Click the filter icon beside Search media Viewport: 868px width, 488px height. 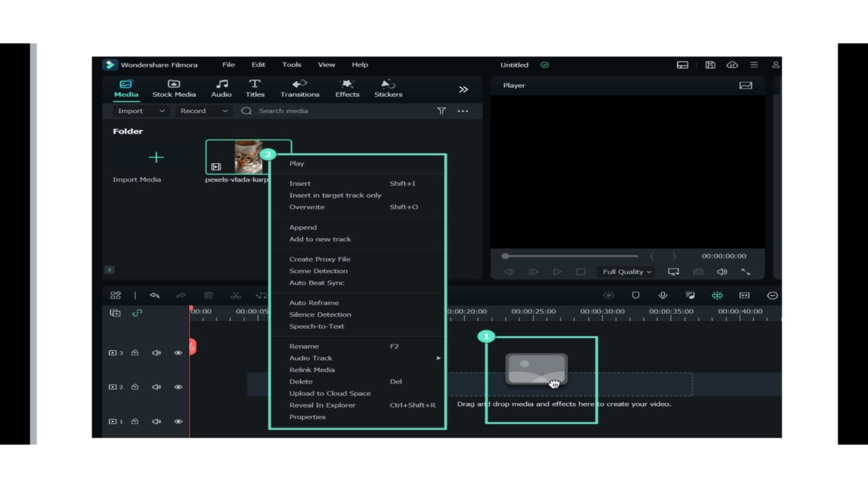pos(441,111)
